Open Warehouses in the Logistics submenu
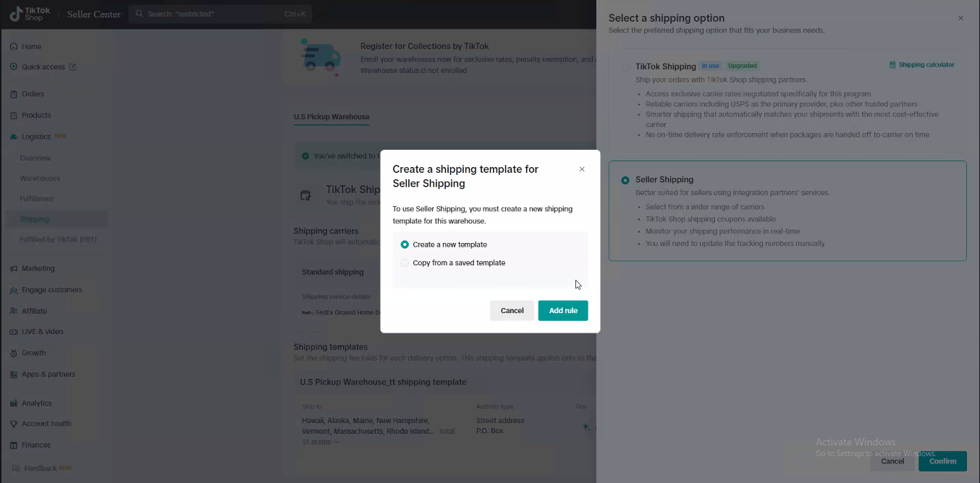980x483 pixels. (40, 179)
